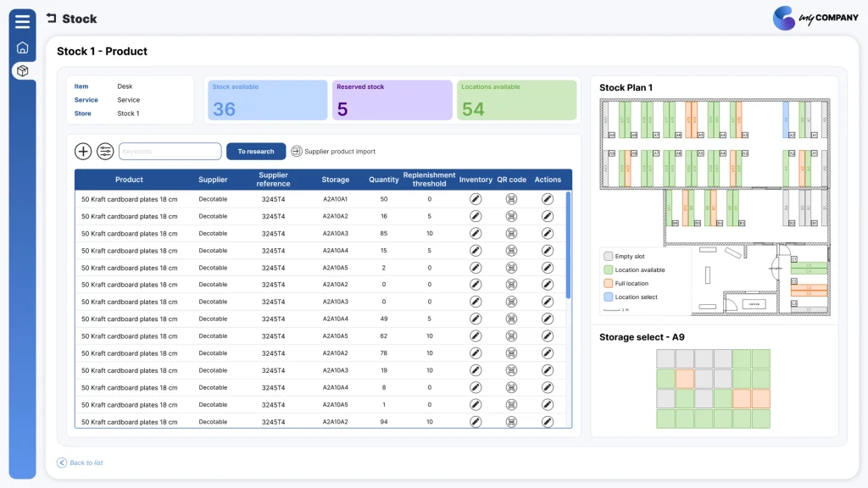Viewport: 868px width, 488px height.
Task: Go to the home page via the sidebar house icon
Action: 22,47
